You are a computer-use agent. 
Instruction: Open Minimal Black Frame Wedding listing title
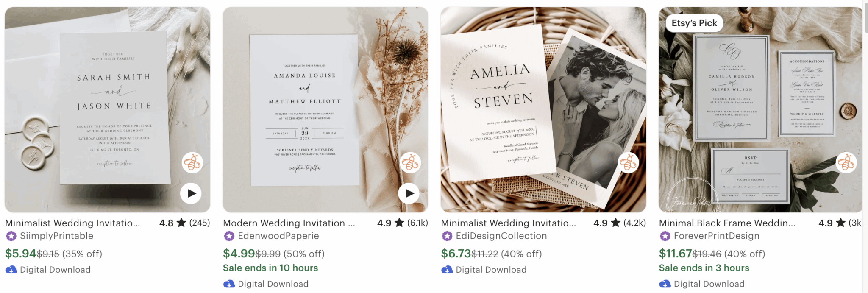pyautogui.click(x=727, y=223)
